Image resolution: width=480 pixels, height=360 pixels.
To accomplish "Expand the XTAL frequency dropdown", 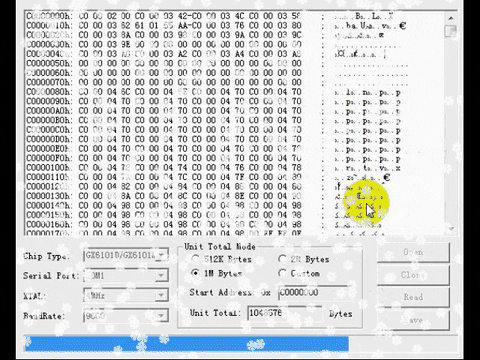I will [161, 295].
